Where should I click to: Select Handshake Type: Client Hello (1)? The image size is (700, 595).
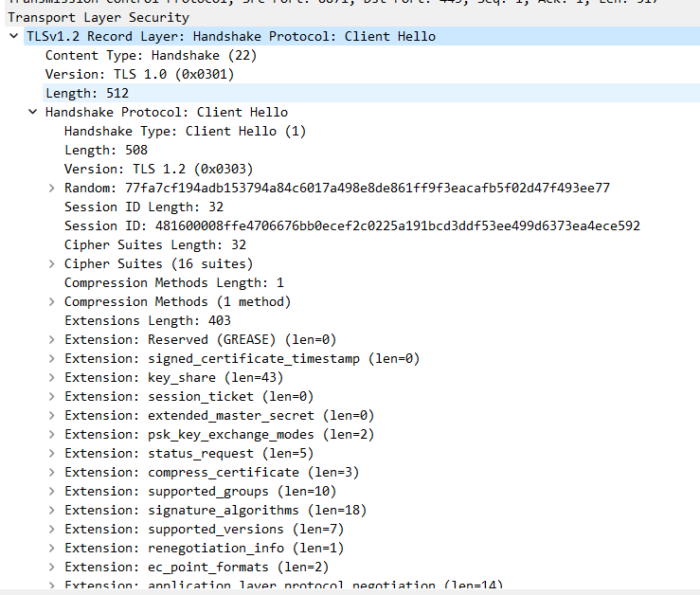click(x=185, y=131)
